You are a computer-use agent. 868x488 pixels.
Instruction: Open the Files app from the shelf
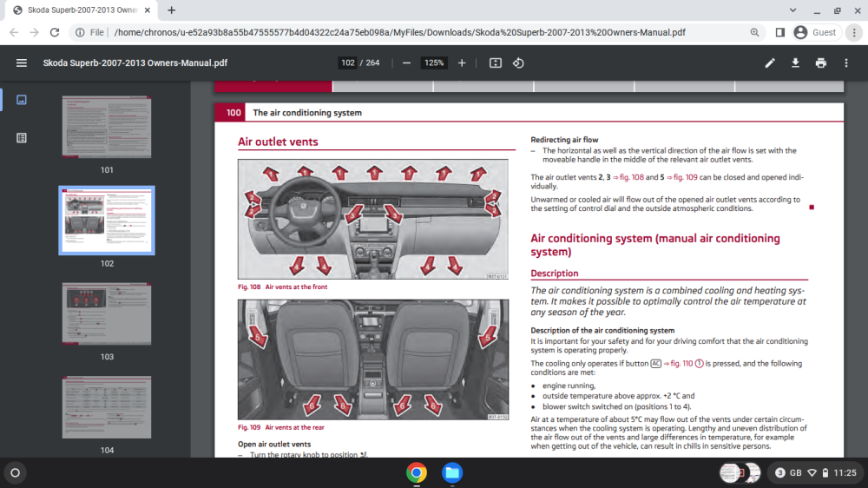451,473
